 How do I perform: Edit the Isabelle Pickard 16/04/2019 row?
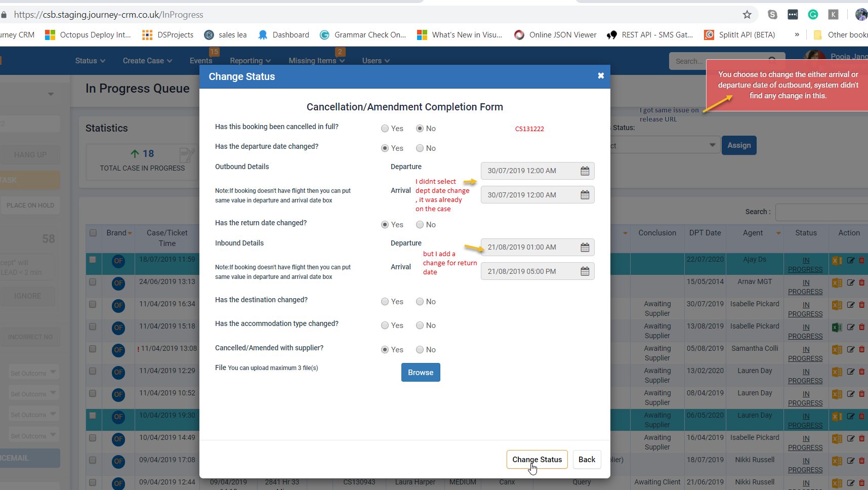(x=851, y=438)
